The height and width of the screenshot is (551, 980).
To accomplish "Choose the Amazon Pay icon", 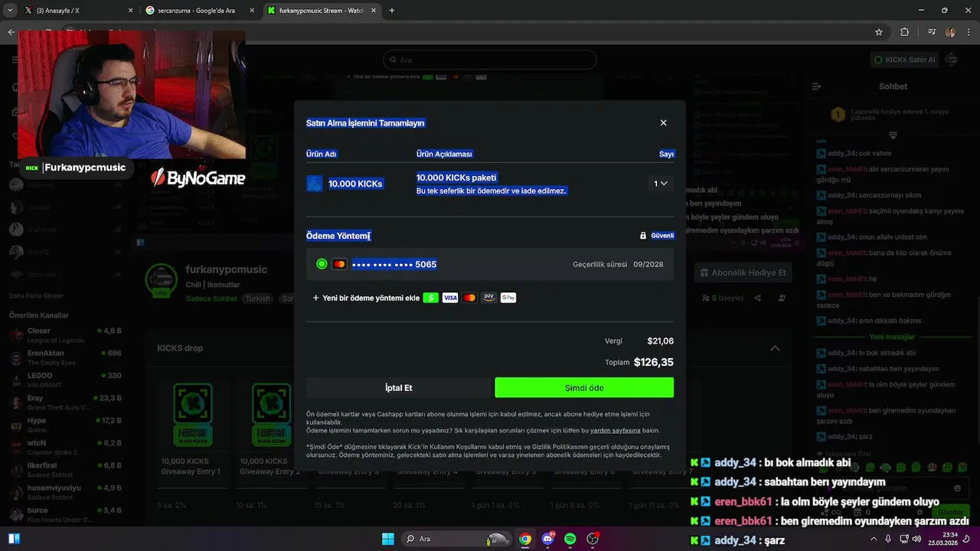I will (x=488, y=298).
